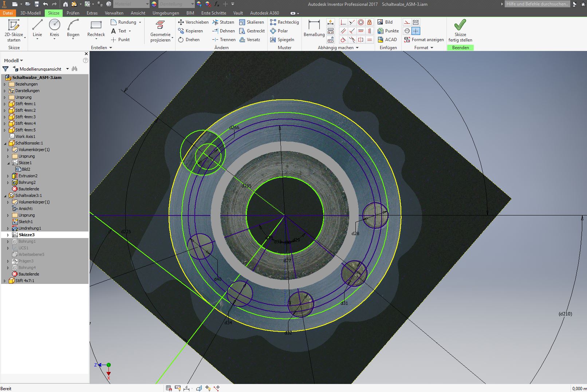Click Geometrie projizieren icon
The image size is (587, 392).
160,25
